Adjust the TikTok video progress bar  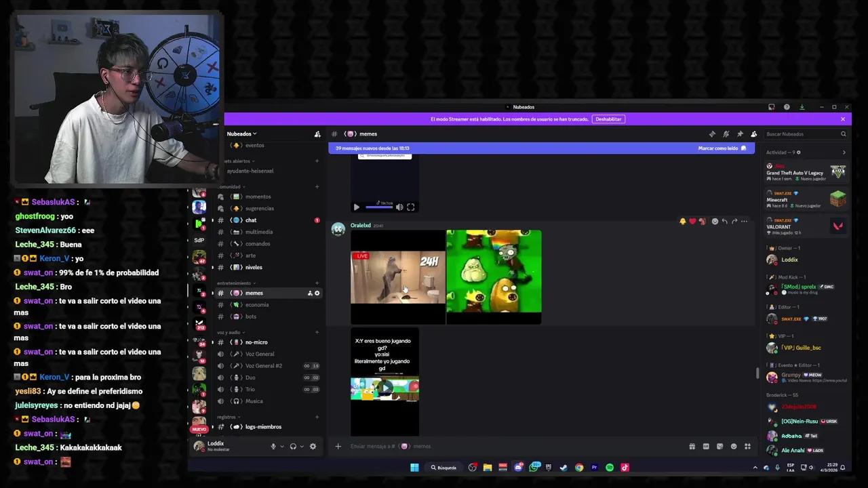379,207
